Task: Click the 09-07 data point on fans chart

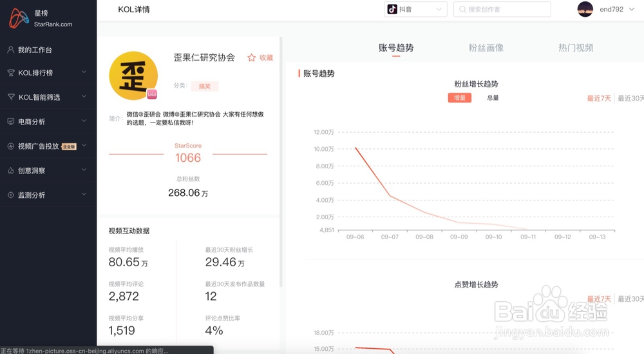Action: 390,196
